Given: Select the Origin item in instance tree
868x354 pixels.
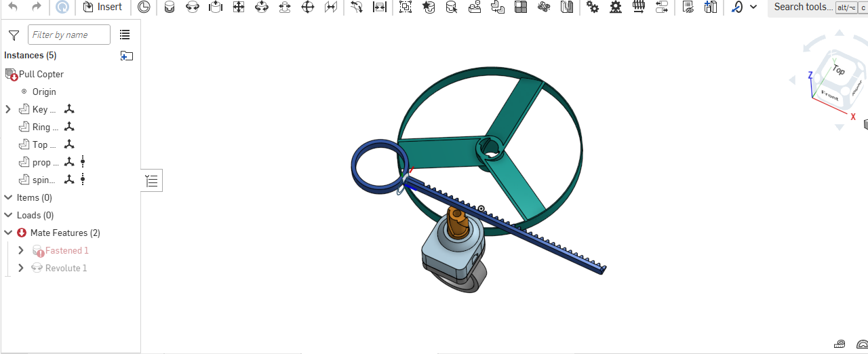Looking at the screenshot, I should click(44, 92).
